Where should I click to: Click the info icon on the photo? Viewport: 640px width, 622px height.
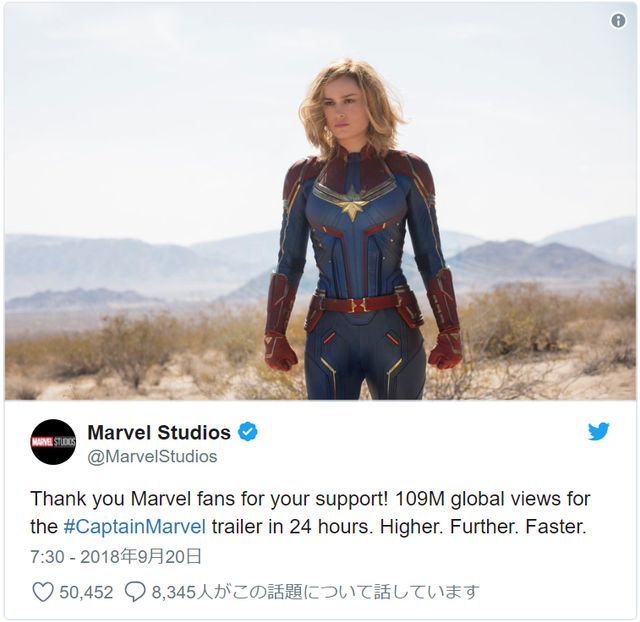pos(618,20)
